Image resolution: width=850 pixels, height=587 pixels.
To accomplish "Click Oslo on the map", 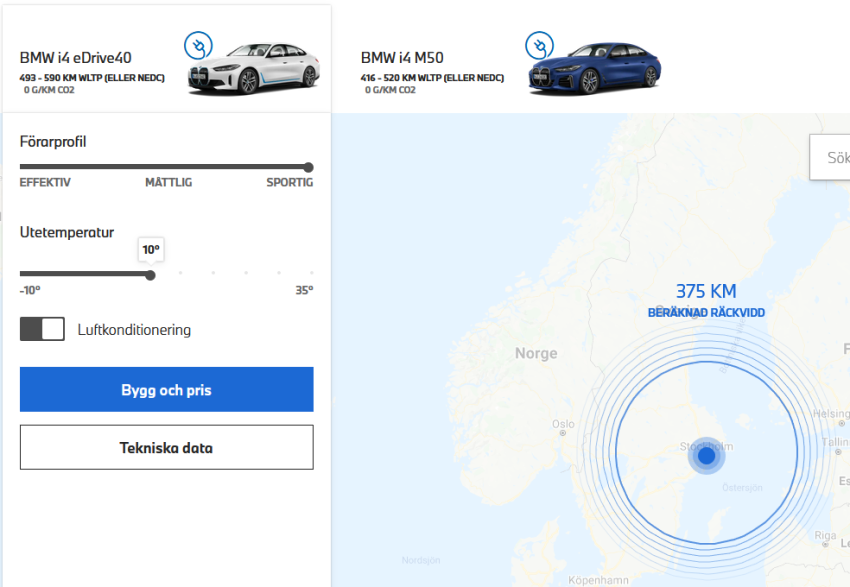I will click(563, 424).
